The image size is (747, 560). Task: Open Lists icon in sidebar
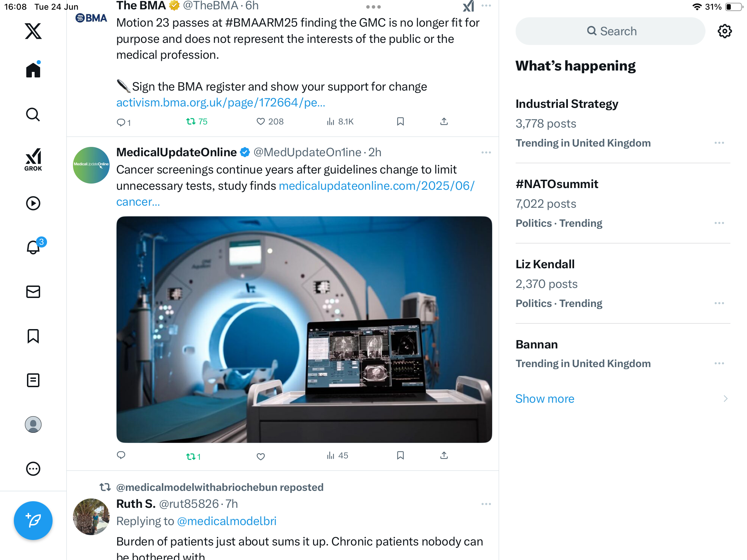[x=33, y=380]
